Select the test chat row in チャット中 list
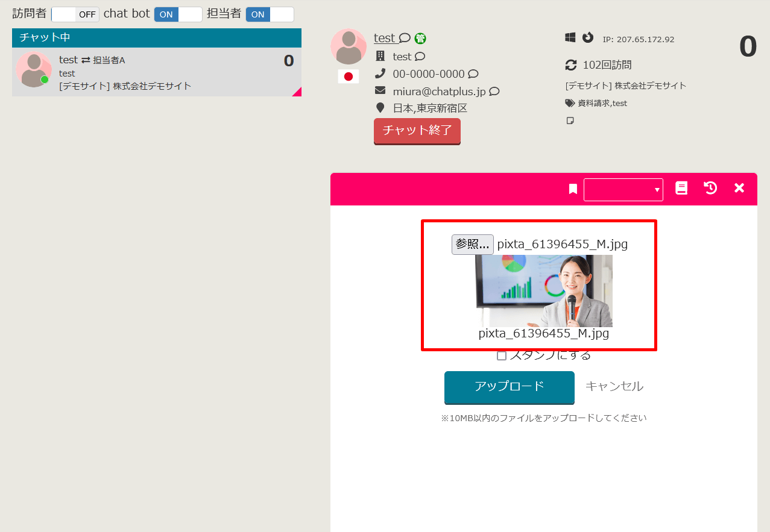 point(157,72)
